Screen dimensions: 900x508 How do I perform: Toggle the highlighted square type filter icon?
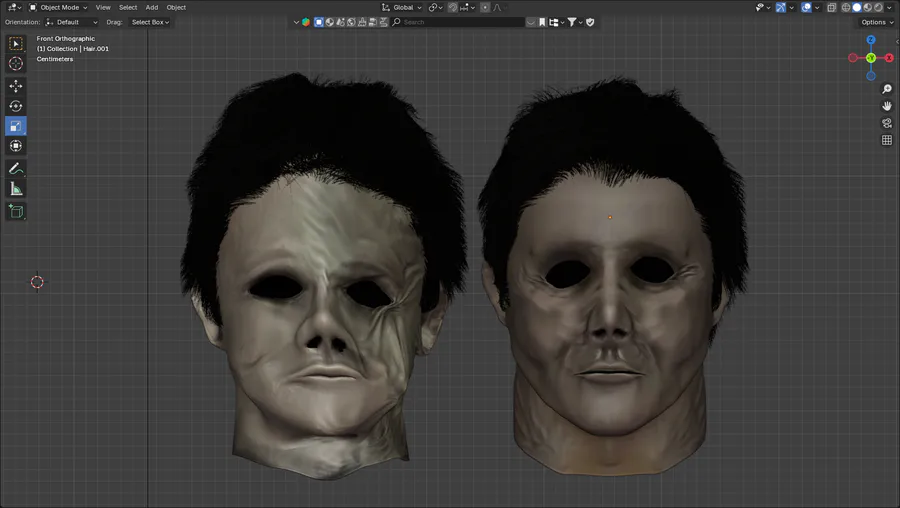click(x=319, y=22)
